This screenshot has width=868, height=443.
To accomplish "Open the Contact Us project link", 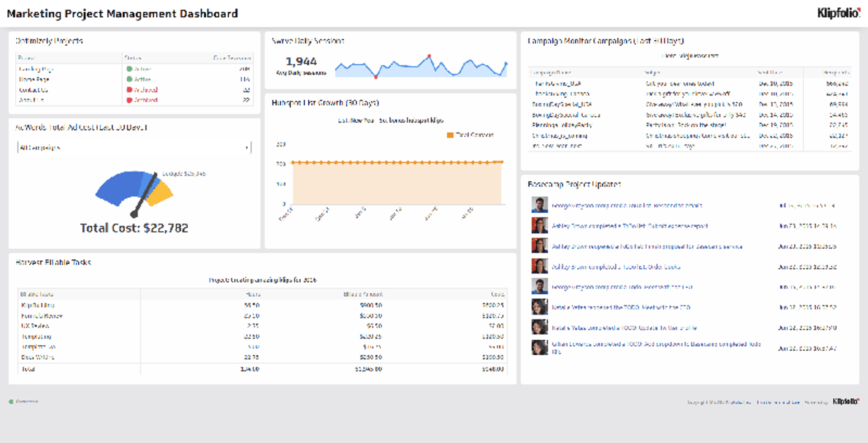I will 33,90.
